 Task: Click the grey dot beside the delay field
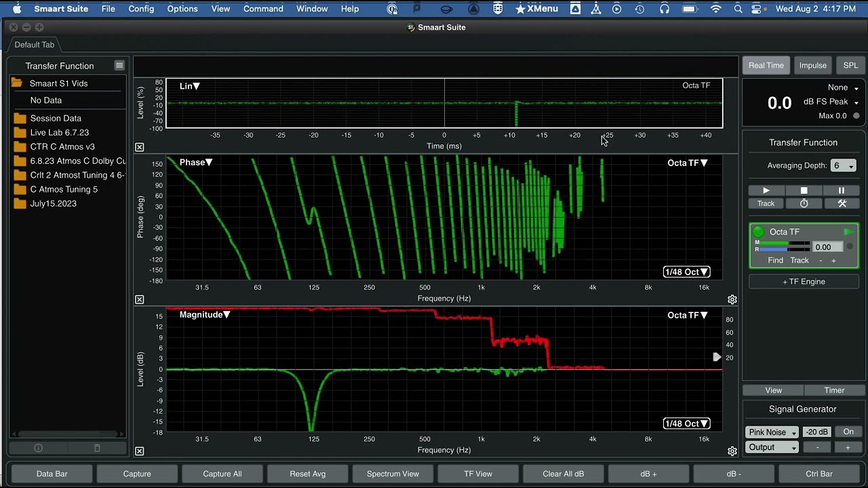pyautogui.click(x=850, y=247)
